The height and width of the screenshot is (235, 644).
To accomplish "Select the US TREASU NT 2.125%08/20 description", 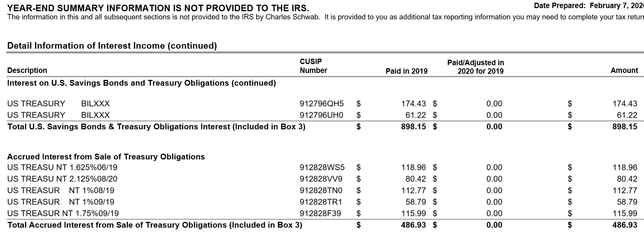I will [62, 179].
